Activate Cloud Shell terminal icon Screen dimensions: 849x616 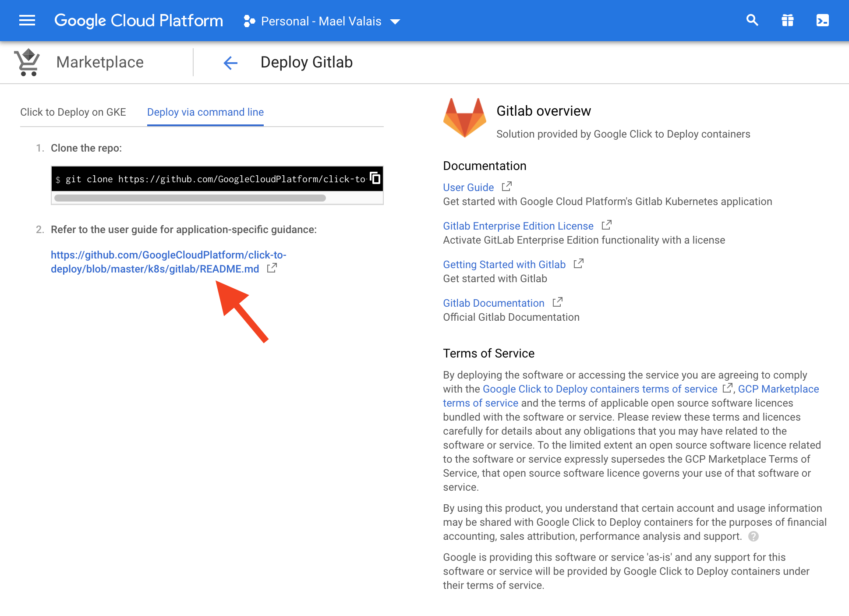(822, 21)
